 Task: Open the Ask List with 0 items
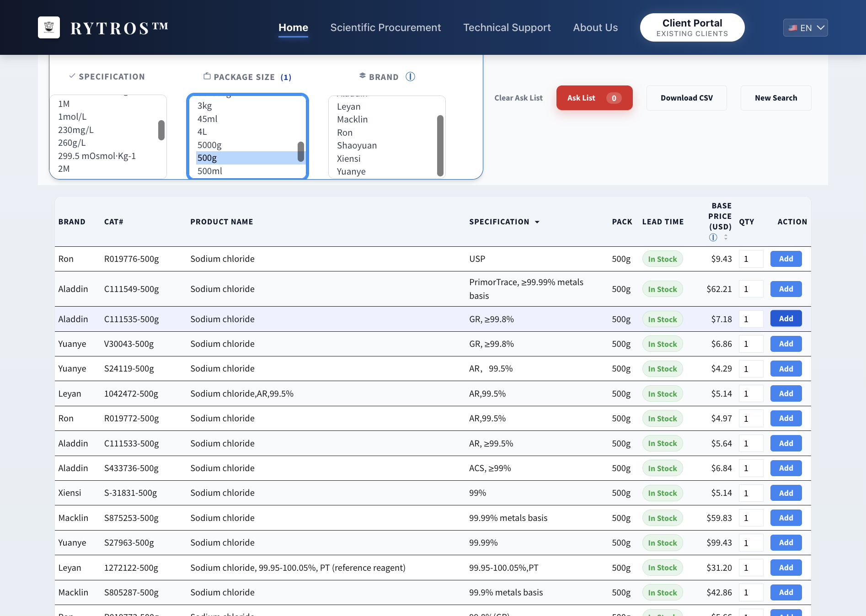(594, 98)
